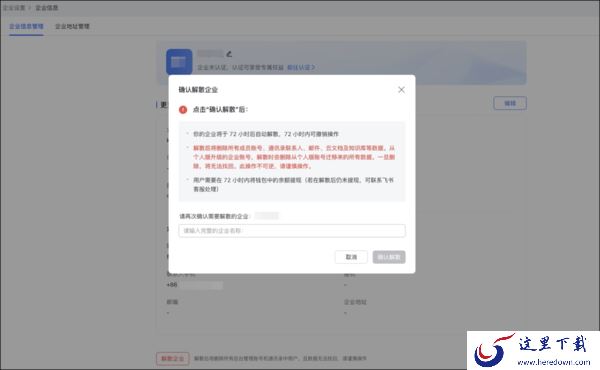Image resolution: width=600 pixels, height=370 pixels.
Task: Click the grey 确认解散 confirm button
Action: coord(389,257)
